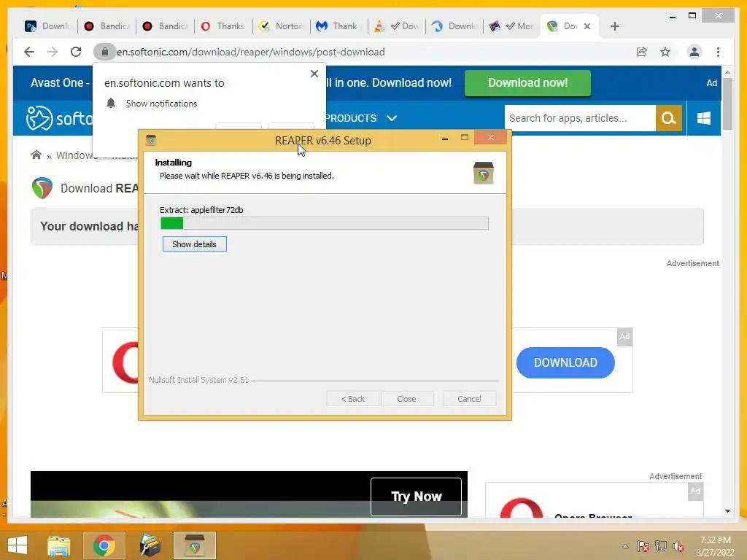The width and height of the screenshot is (747, 560).
Task: Click the green Download now! ad button
Action: [527, 83]
